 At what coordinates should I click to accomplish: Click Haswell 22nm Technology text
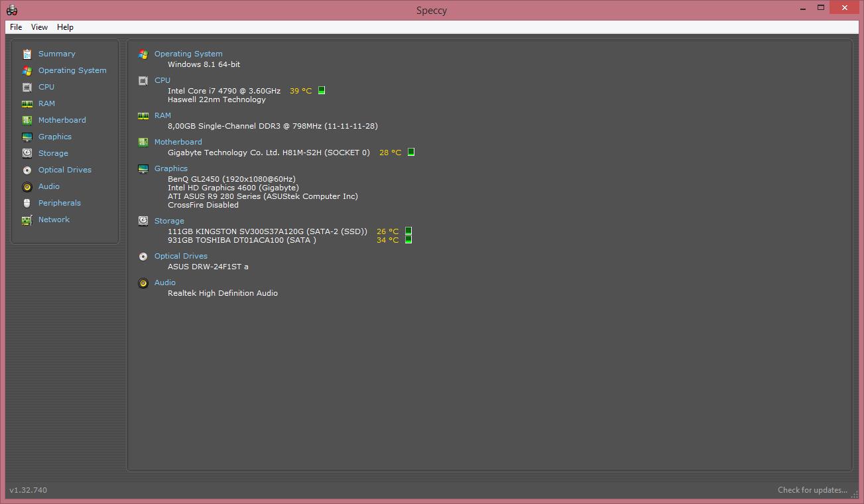217,99
